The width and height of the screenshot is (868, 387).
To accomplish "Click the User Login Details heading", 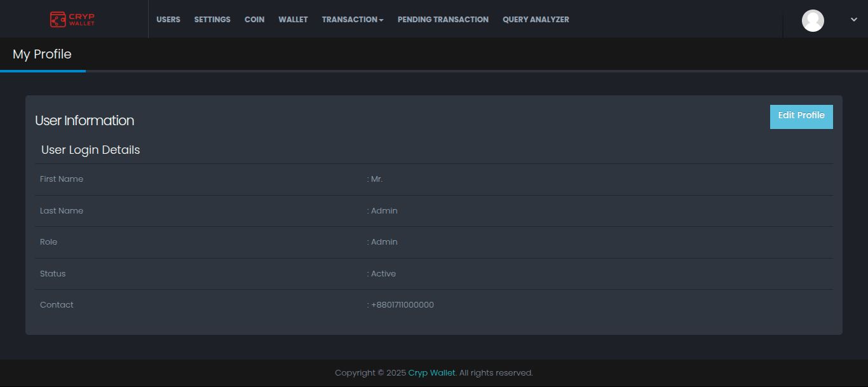I will coord(90,150).
